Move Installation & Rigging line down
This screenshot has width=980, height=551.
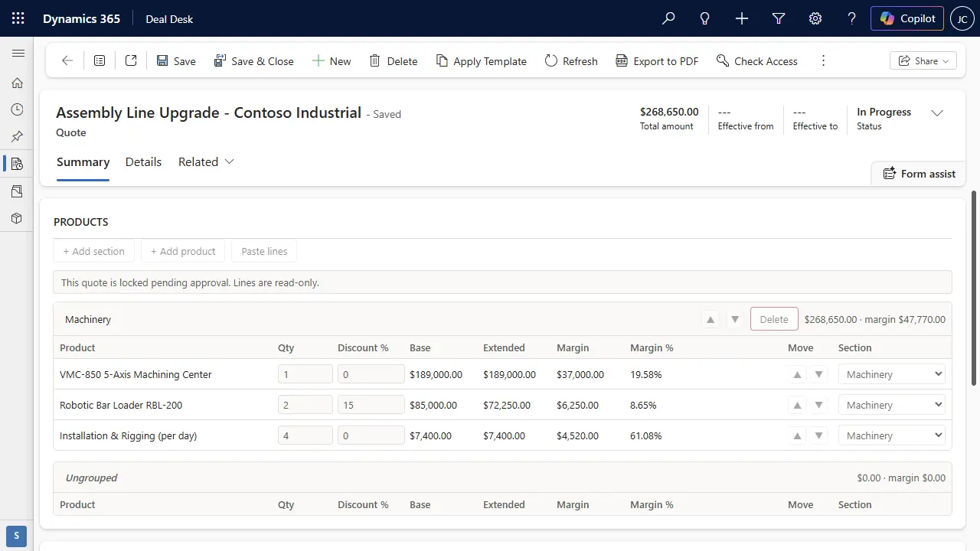tap(819, 435)
